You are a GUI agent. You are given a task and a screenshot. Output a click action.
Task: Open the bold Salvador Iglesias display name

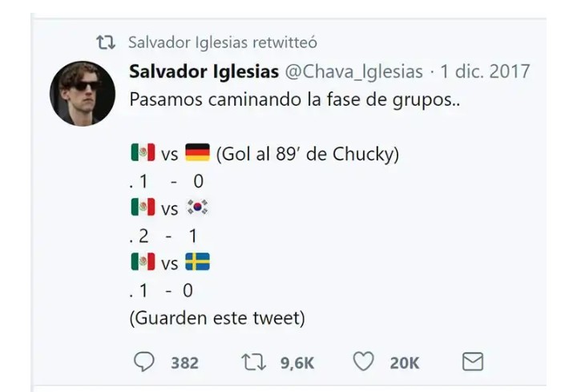[x=204, y=71]
